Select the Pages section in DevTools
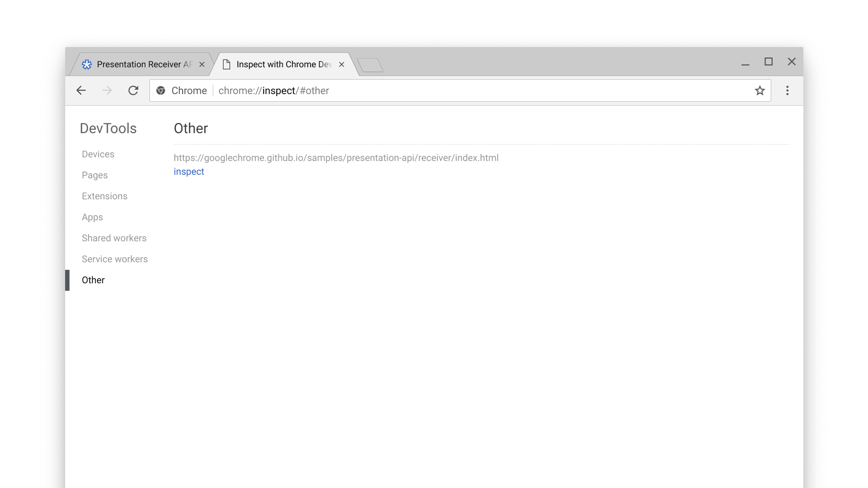Viewport: 868px width, 488px height. click(95, 175)
